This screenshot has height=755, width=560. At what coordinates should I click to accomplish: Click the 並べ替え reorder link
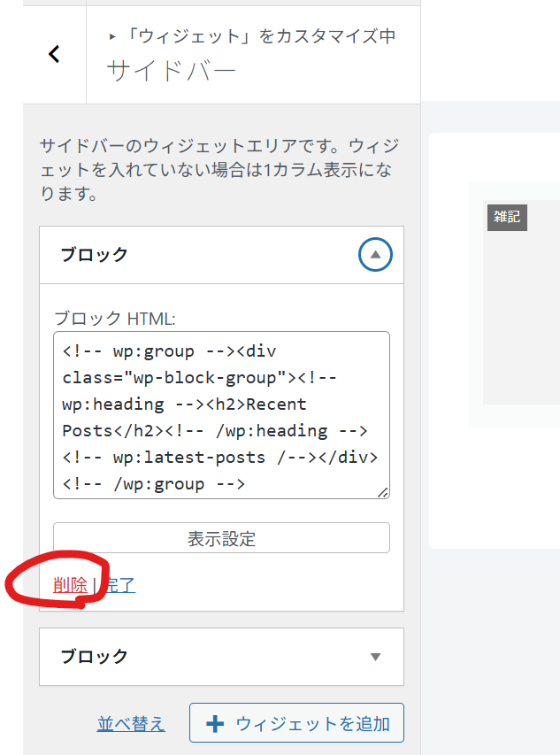131,724
